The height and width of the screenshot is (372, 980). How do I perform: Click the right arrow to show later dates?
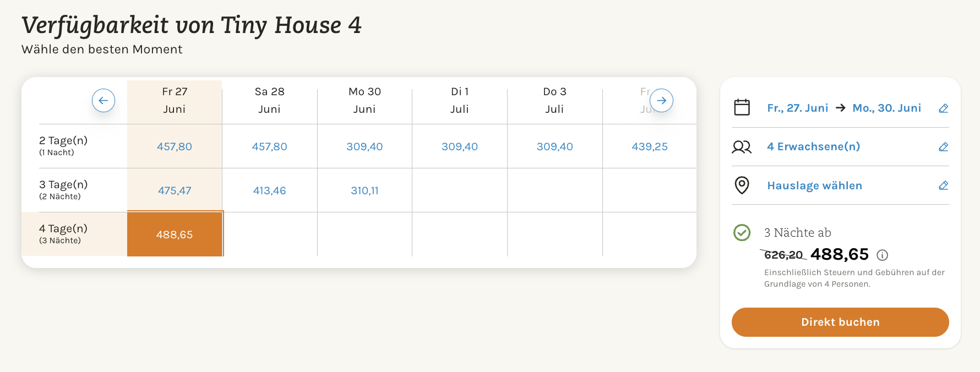(x=661, y=101)
